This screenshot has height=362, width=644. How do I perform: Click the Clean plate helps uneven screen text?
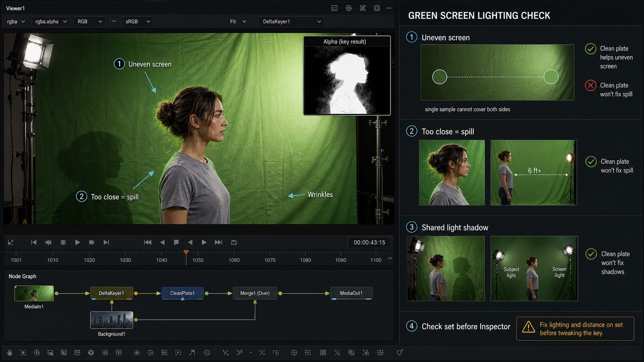(x=616, y=57)
